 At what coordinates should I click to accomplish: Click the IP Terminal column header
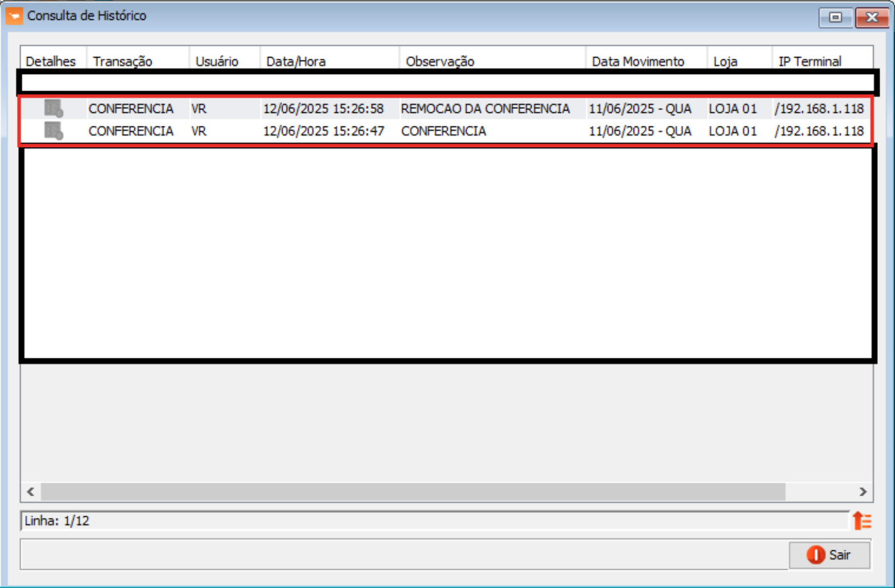[x=810, y=61]
